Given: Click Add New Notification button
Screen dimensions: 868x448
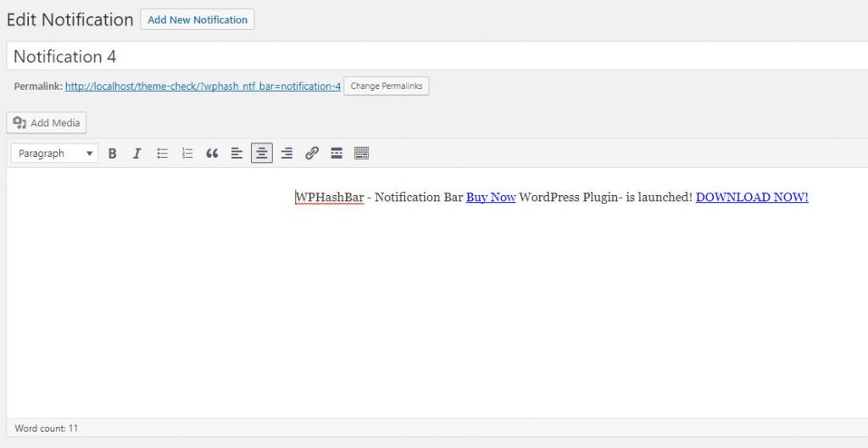Looking at the screenshot, I should 198,20.
